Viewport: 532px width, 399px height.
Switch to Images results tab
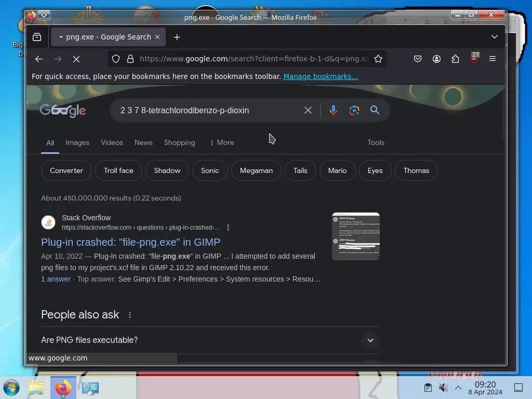[x=77, y=142]
